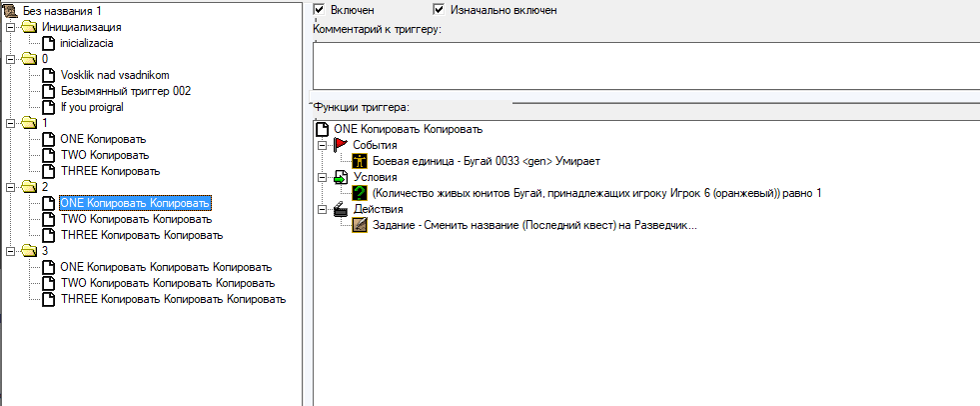This screenshot has height=406, width=980.
Task: Select the Безымянный триггер 002 trigger
Action: pos(125,91)
